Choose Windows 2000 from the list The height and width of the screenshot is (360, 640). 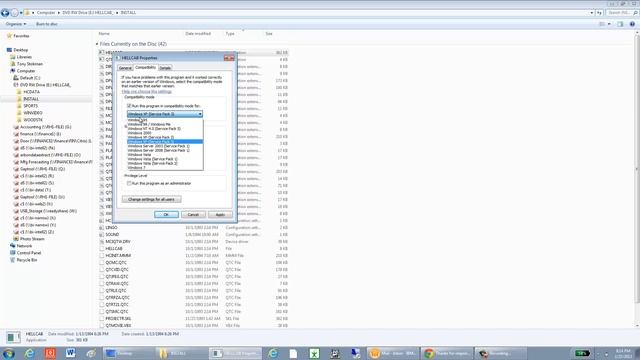(x=165, y=133)
